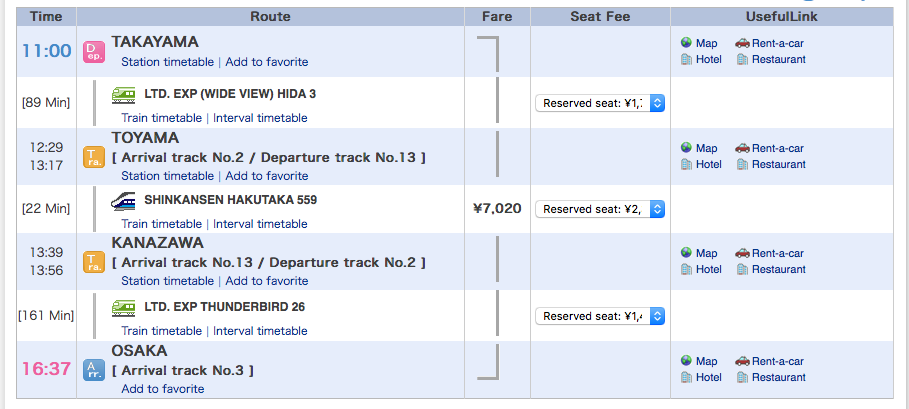Image resolution: width=909 pixels, height=409 pixels.
Task: Click the orange transfer icon beside Toyama
Action: click(x=93, y=156)
